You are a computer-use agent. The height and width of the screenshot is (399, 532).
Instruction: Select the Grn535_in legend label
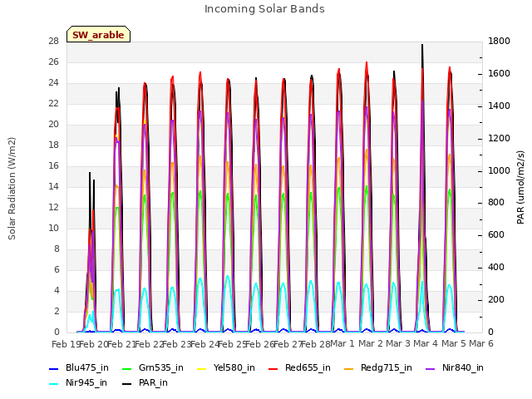tap(161, 367)
